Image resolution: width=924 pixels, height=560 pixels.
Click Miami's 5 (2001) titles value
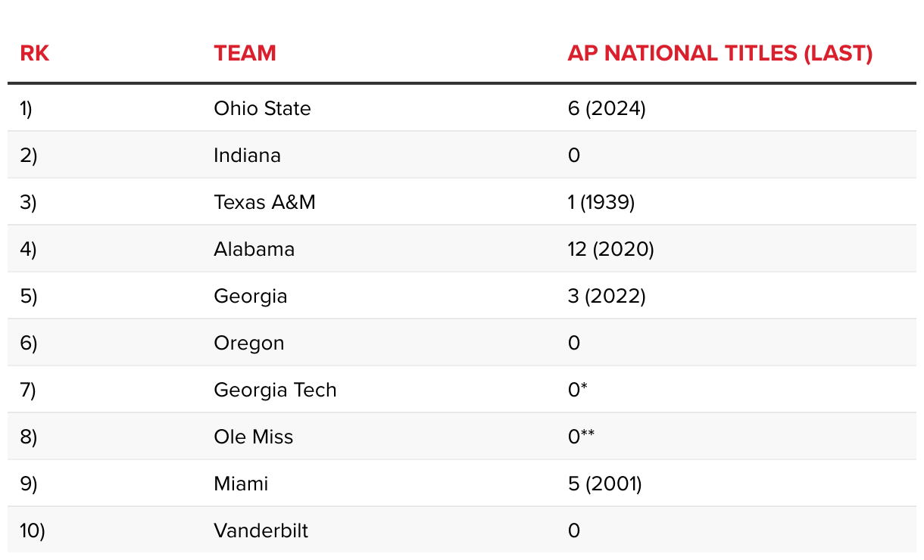click(604, 484)
